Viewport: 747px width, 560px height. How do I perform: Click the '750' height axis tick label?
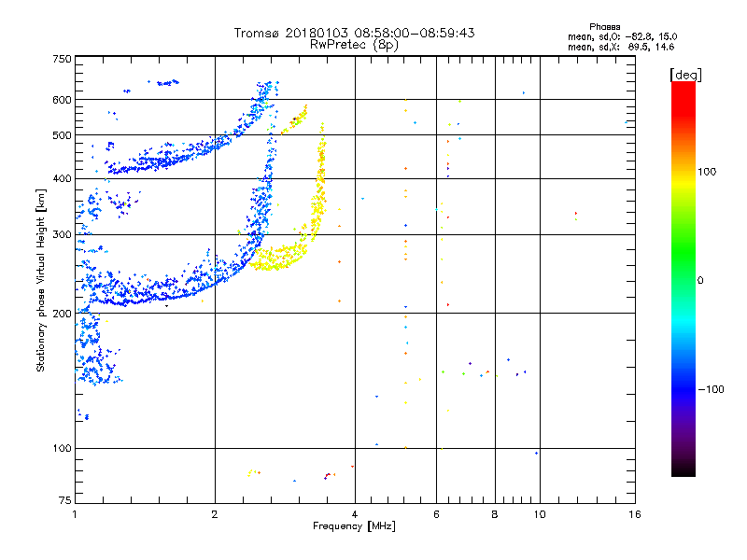(62, 59)
